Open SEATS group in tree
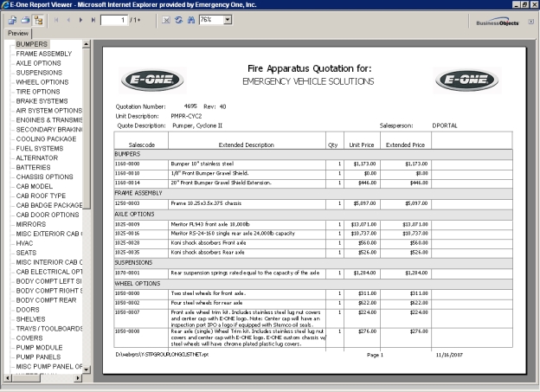The height and width of the screenshot is (392, 540). pyautogui.click(x=26, y=253)
